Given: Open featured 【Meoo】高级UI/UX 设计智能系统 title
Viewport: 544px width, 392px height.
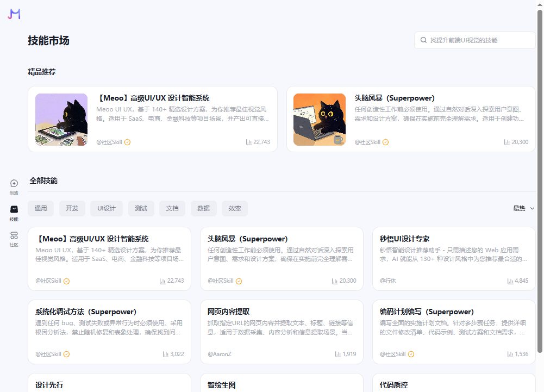Looking at the screenshot, I should 153,98.
